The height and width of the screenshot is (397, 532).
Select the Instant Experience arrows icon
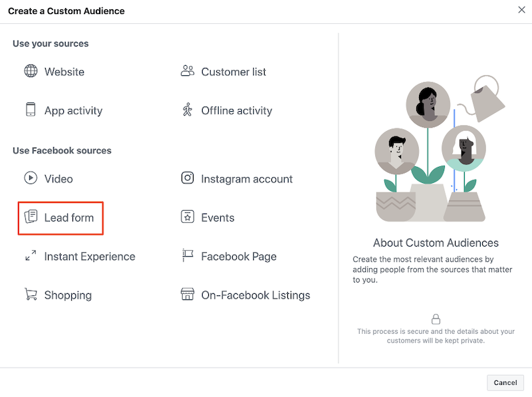click(x=31, y=256)
